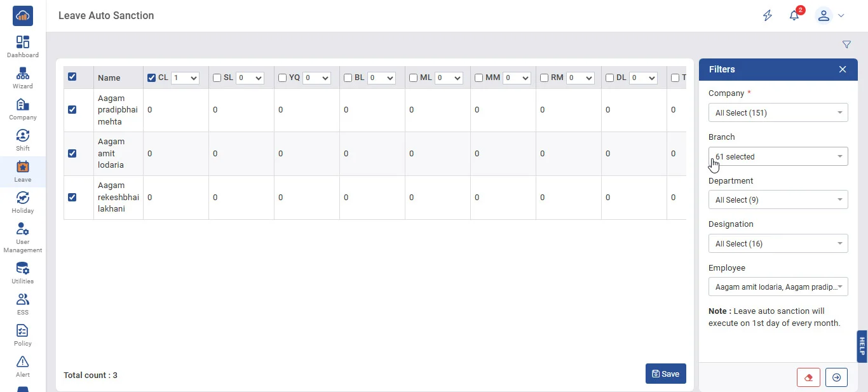Open the notifications bell
Viewport: 868px width, 392px height.
point(794,16)
